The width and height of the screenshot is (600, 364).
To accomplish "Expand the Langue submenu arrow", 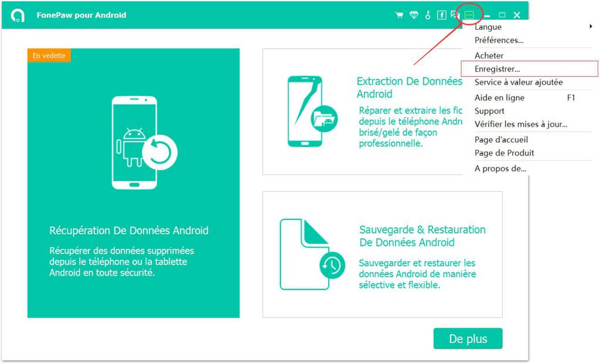I will point(591,26).
